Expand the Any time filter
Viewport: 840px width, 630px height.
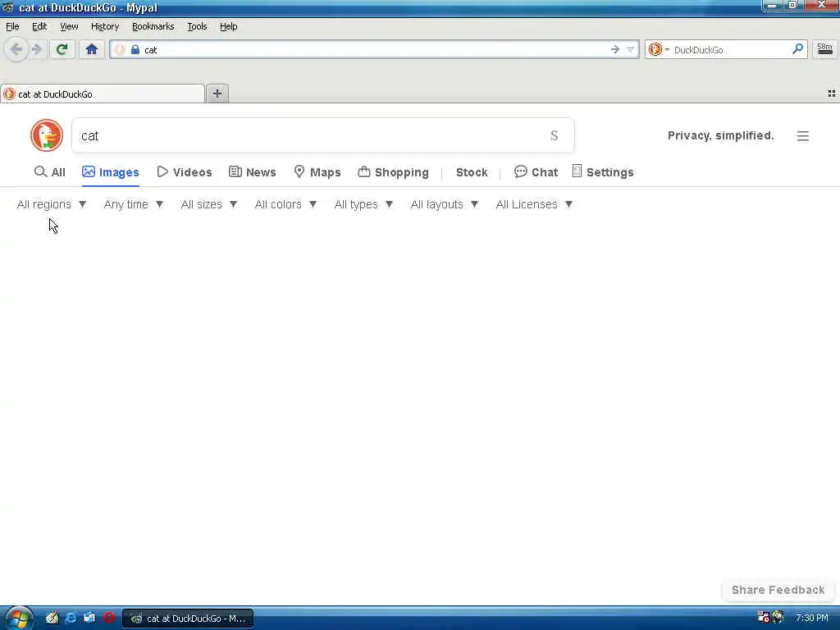coord(134,204)
